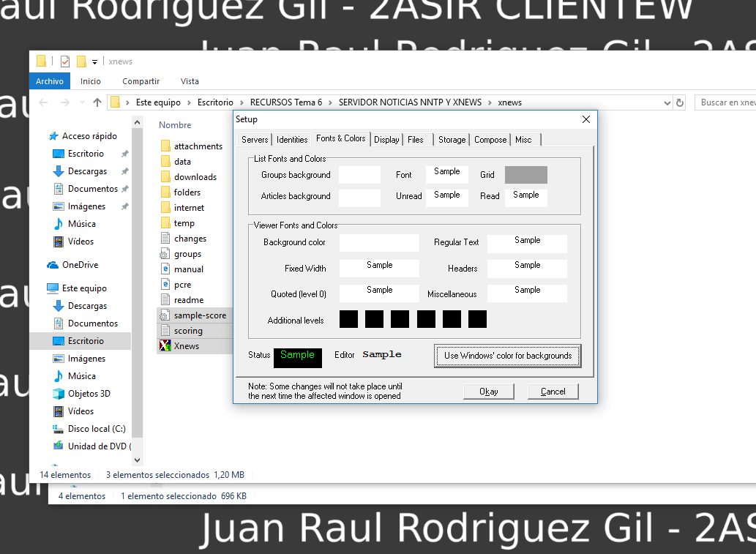This screenshot has width=756, height=554.
Task: Open the Archivo menu in Explorer
Action: [x=50, y=81]
